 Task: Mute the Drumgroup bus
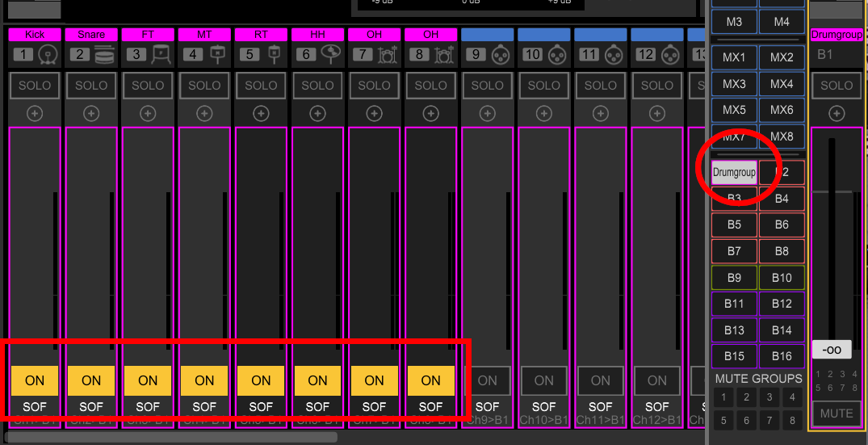pyautogui.click(x=837, y=414)
